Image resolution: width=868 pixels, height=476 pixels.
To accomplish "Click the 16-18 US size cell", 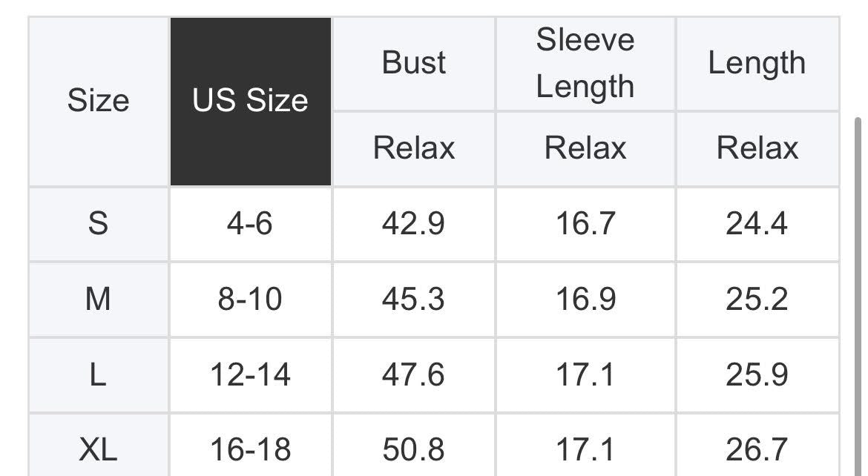I will point(250,449).
